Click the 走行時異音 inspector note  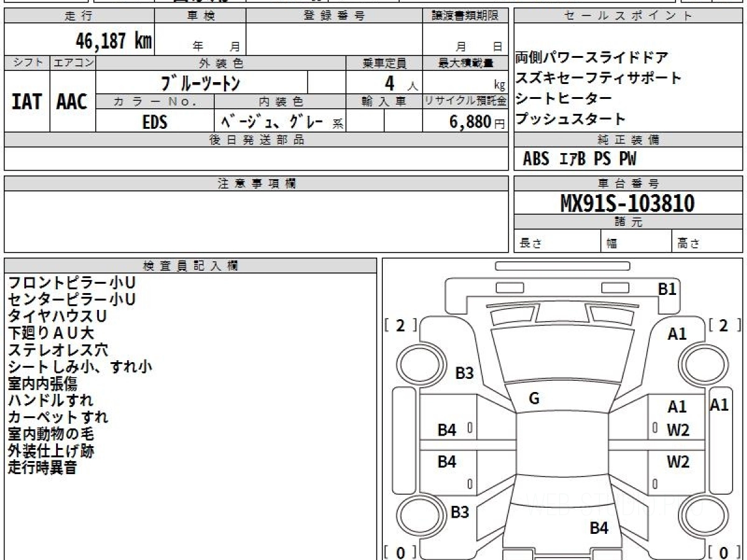tap(42, 468)
